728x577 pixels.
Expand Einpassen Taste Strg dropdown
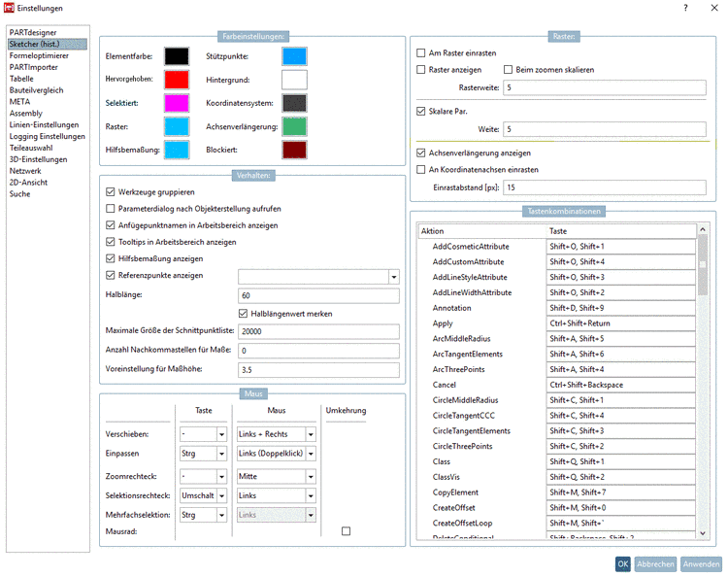pos(221,454)
